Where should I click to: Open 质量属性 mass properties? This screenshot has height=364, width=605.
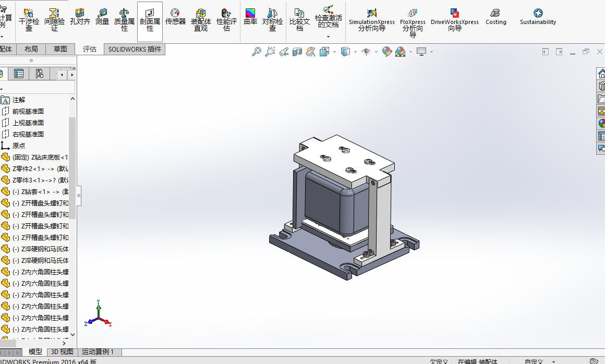coord(124,20)
